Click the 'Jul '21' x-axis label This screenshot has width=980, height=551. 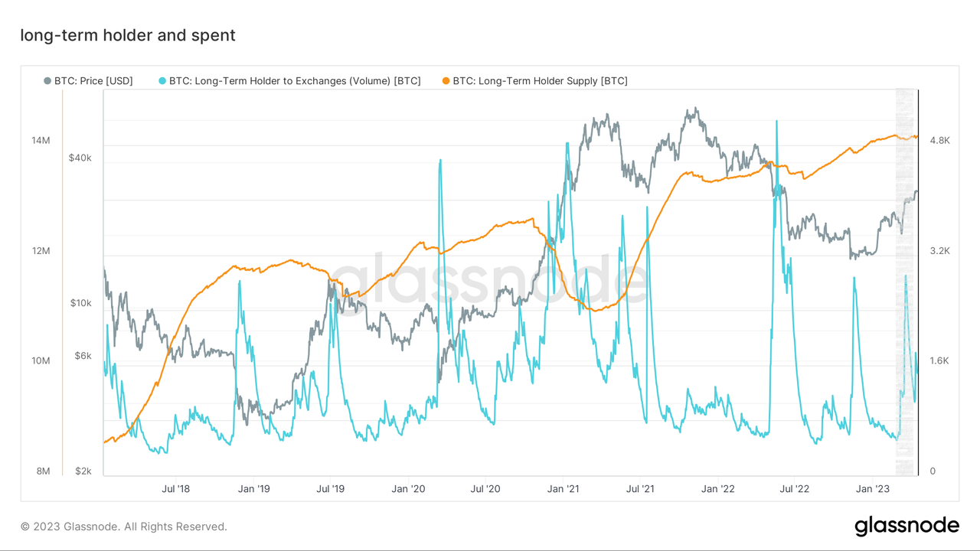point(639,488)
